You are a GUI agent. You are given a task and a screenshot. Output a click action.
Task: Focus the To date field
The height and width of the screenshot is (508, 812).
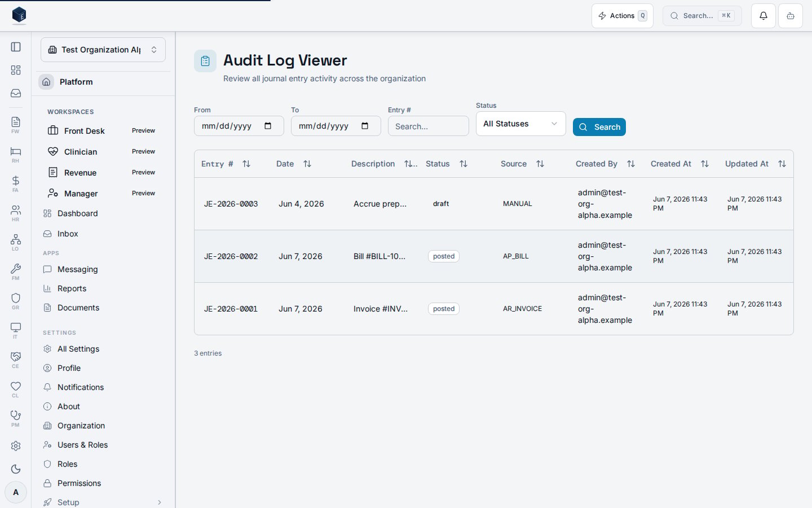tap(336, 126)
